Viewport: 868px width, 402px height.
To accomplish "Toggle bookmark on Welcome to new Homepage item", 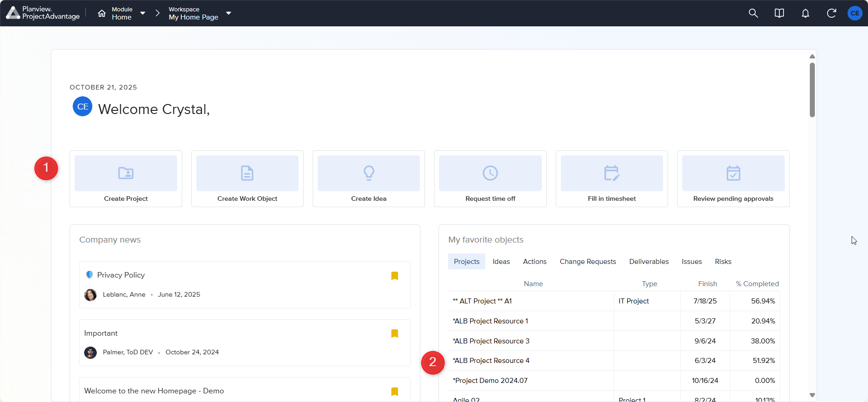I will pyautogui.click(x=394, y=391).
